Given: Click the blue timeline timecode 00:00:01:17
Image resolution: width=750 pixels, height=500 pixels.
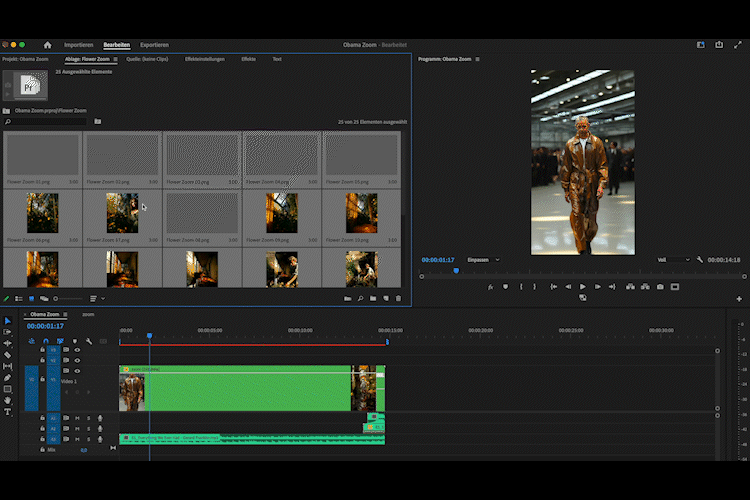Looking at the screenshot, I should pyautogui.click(x=46, y=326).
